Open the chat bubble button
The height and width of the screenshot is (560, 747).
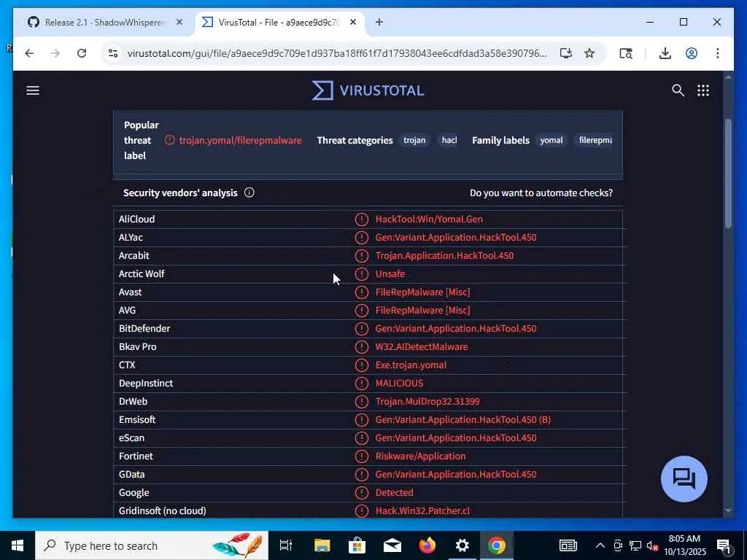coord(684,478)
